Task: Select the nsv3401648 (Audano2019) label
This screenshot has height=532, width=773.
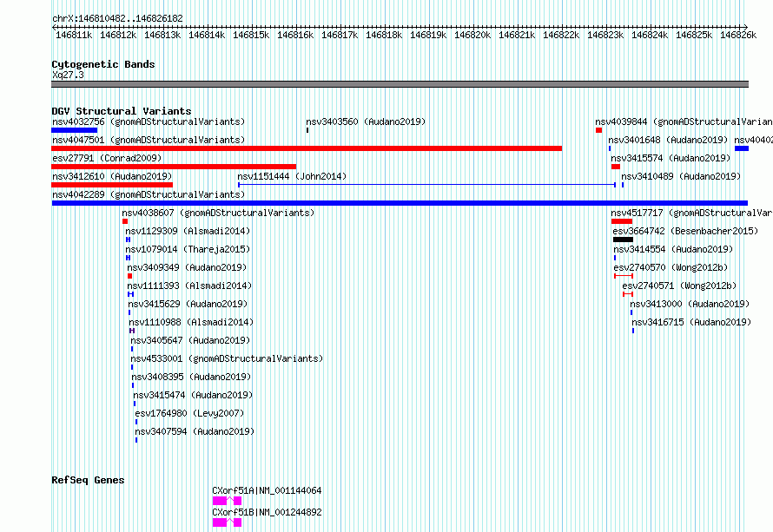Action: (x=668, y=140)
